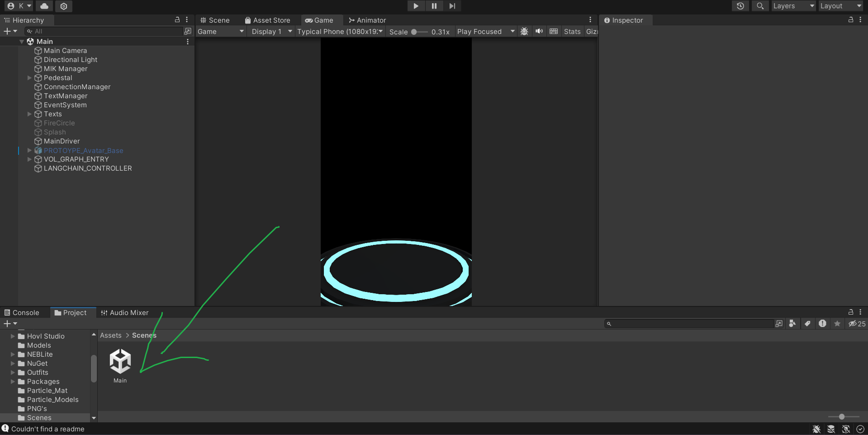Switch to the Audio Mixer tab
The height and width of the screenshot is (435, 868).
tap(125, 313)
